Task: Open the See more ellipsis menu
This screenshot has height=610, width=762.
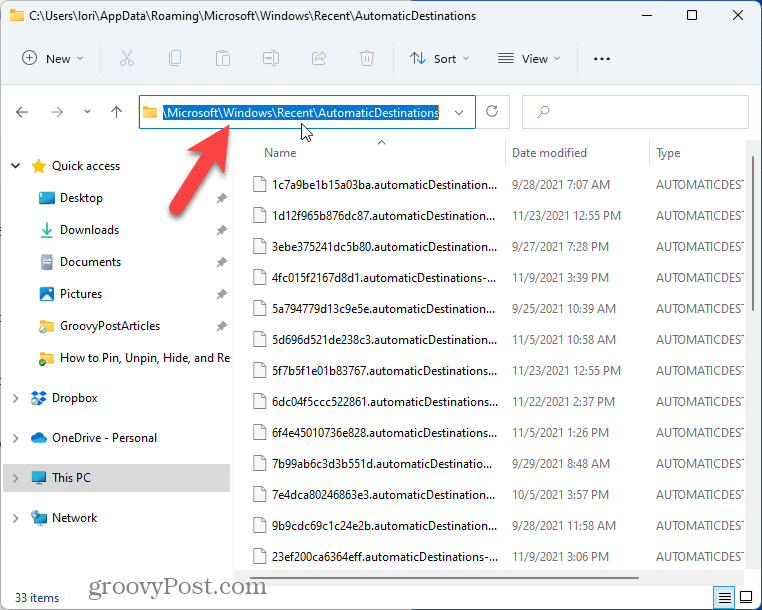Action: [x=602, y=59]
